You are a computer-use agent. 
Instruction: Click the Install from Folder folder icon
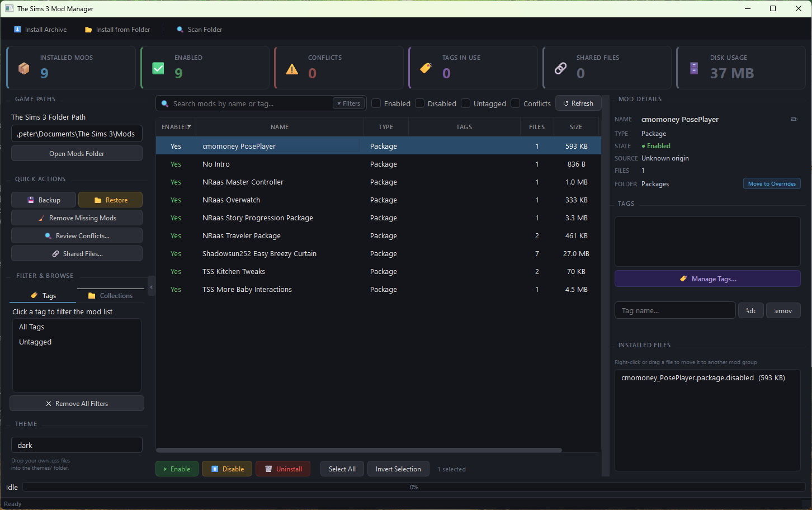pos(88,30)
